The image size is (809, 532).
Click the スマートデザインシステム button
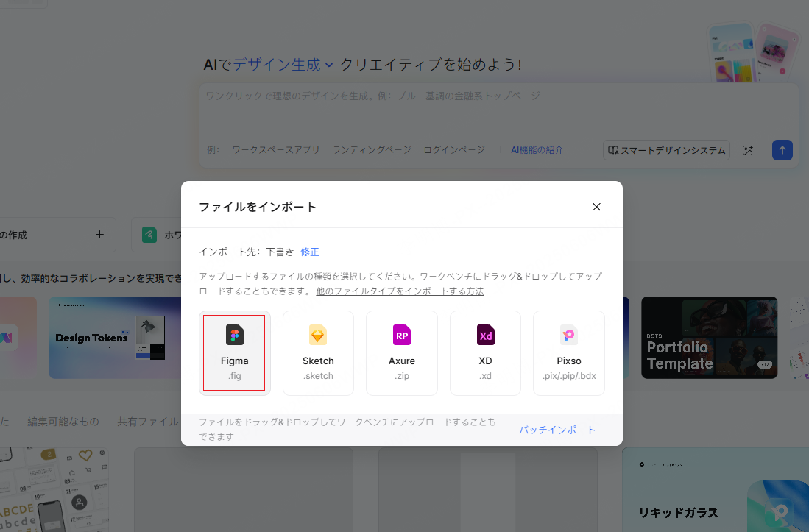[666, 150]
